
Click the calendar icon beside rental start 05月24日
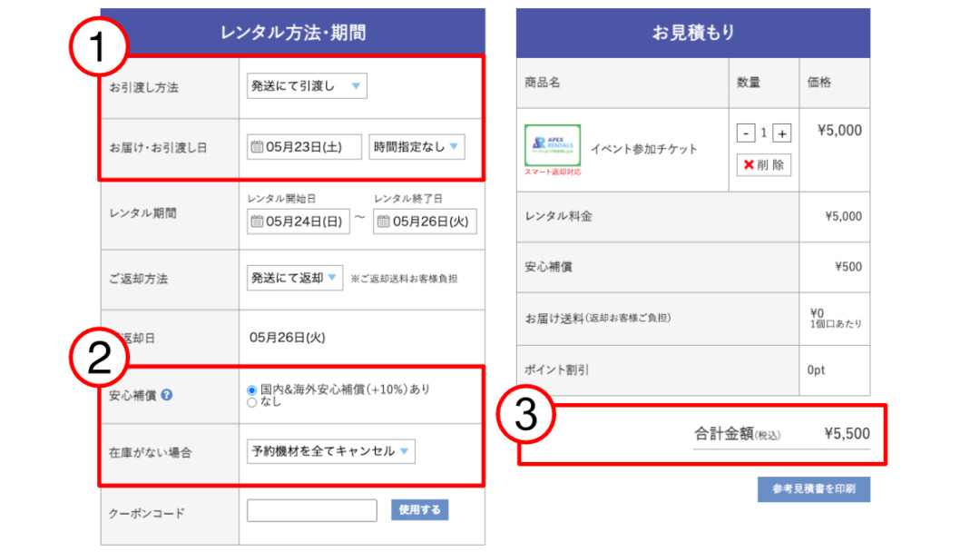(257, 222)
